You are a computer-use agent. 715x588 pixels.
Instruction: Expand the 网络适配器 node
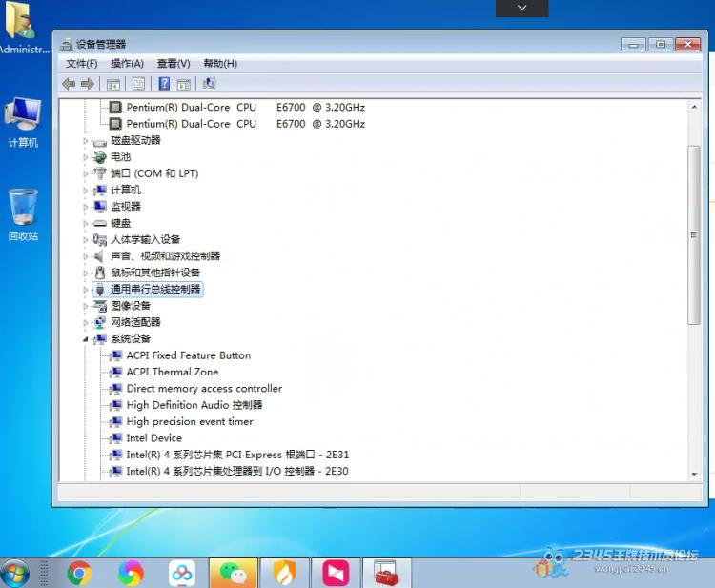85,322
